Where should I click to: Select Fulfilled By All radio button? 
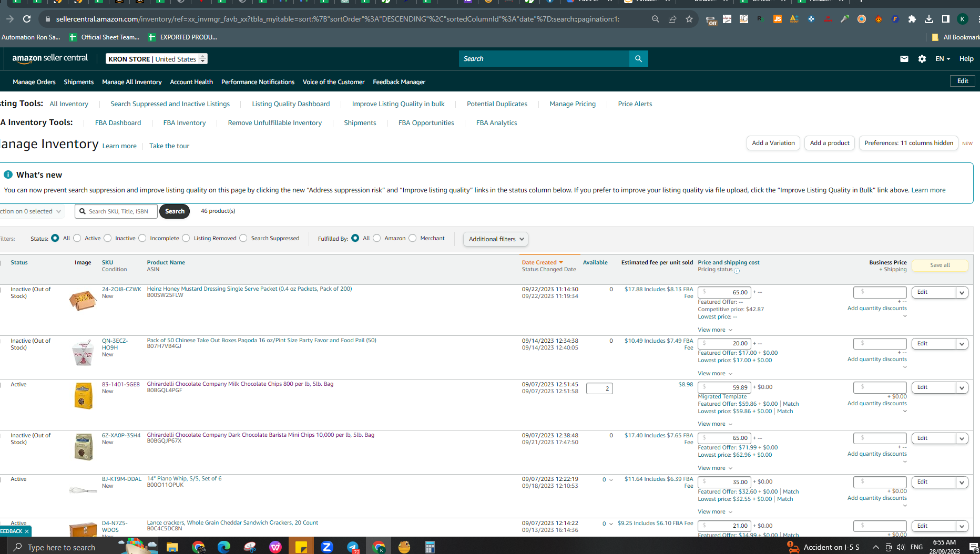tap(355, 238)
